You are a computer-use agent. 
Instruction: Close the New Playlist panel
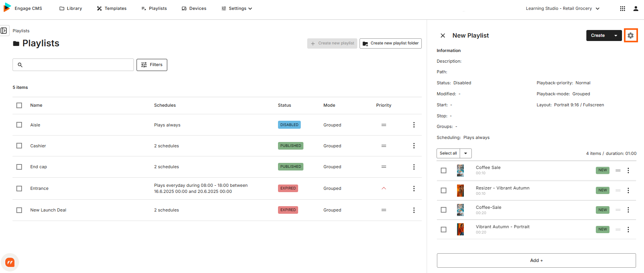tap(443, 35)
